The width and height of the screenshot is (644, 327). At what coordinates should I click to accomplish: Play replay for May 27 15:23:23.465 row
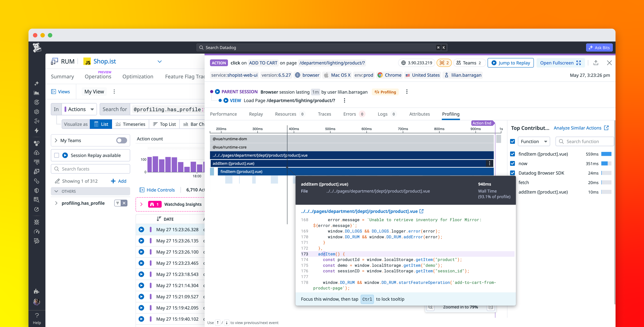[x=141, y=263]
